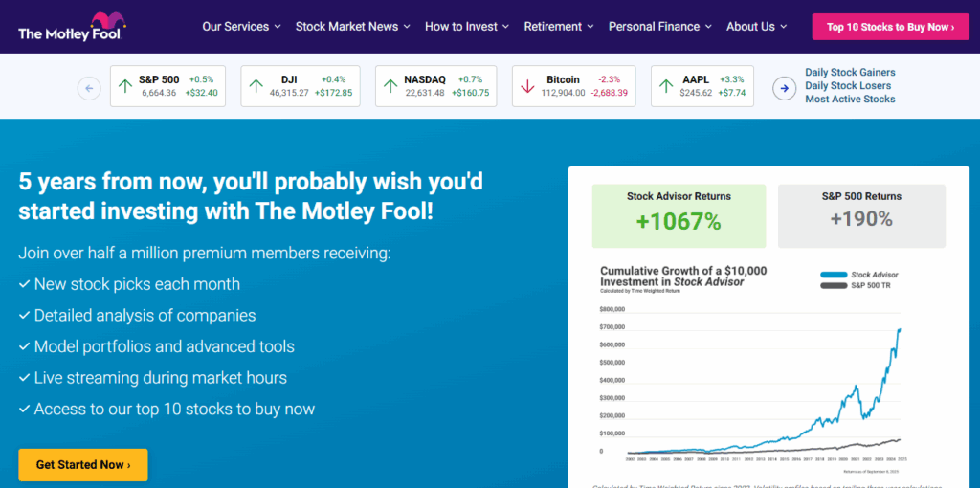Screen dimensions: 980x488
Task: Expand the Our Services dropdown menu
Action: point(241,27)
